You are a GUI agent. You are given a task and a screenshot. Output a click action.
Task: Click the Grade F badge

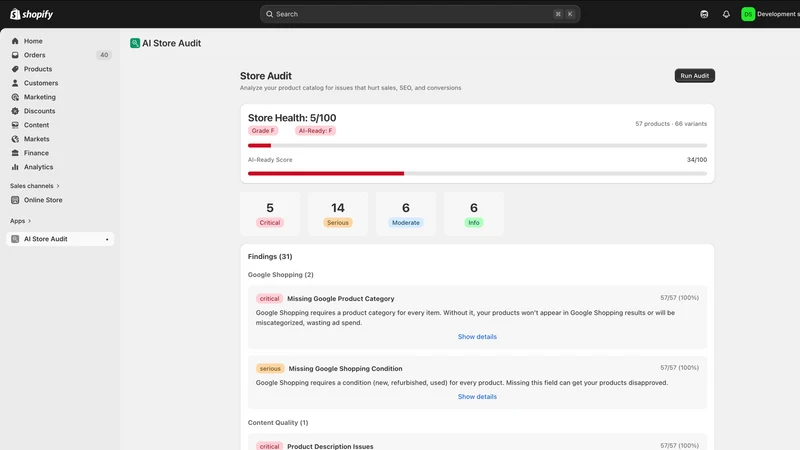coord(263,131)
